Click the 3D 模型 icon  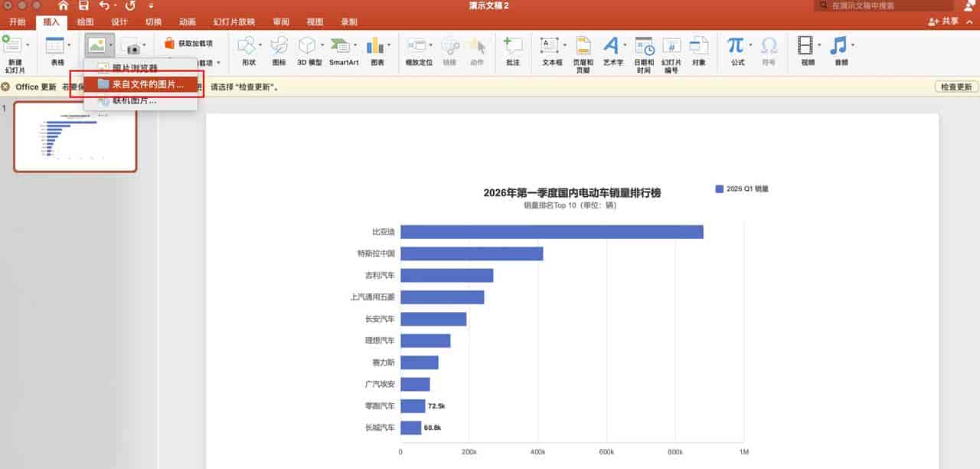[x=307, y=45]
